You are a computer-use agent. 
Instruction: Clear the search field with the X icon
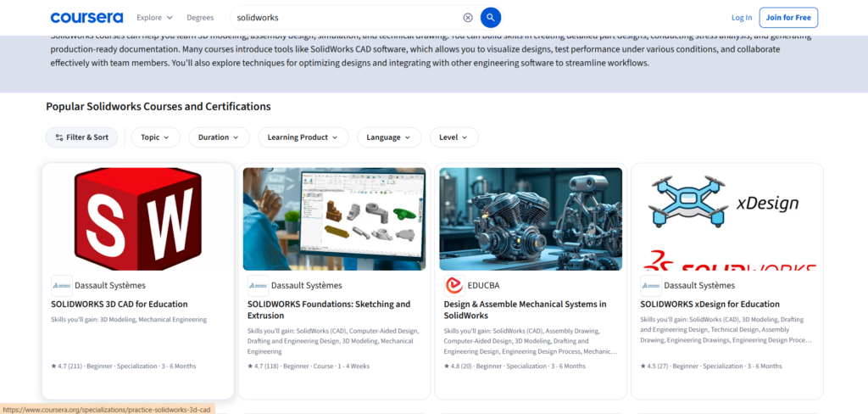point(468,18)
